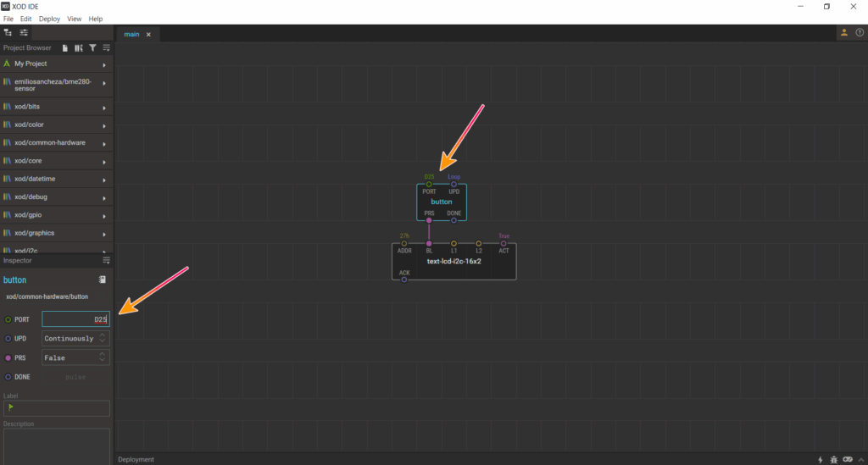
Task: Start debugging with the bug icon
Action: pos(834,459)
